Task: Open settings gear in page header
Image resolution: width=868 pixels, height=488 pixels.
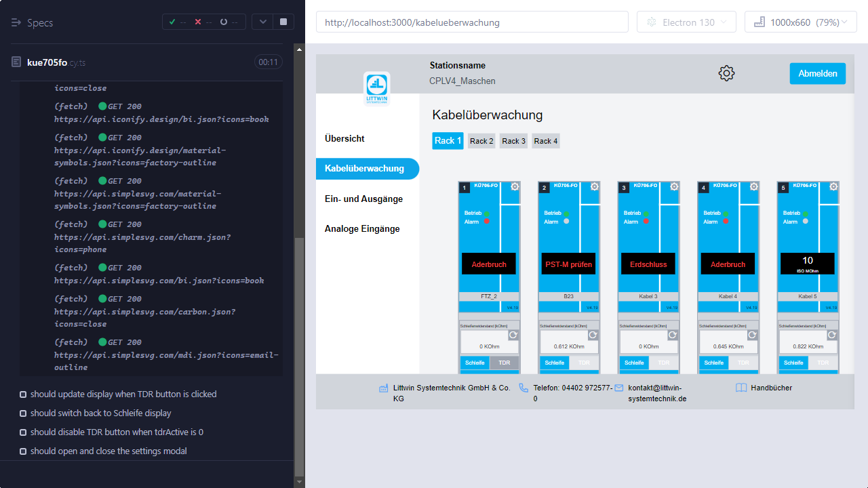Action: tap(726, 73)
